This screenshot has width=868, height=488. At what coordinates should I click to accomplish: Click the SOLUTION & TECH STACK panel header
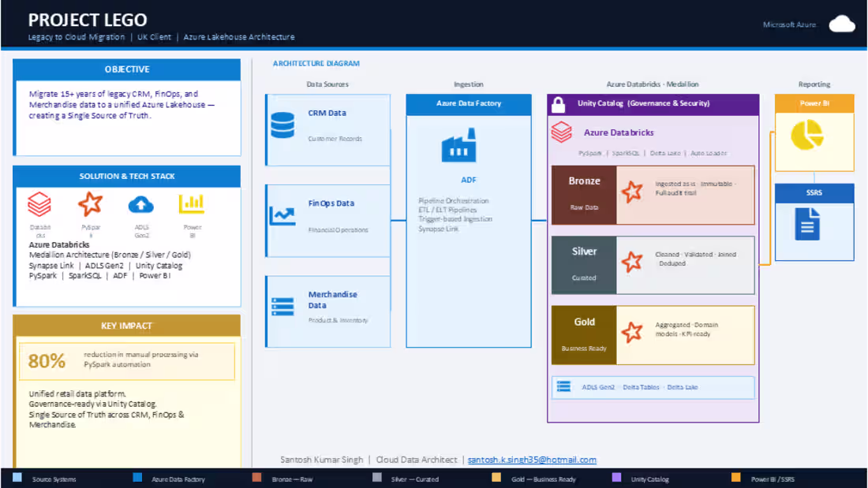point(127,177)
